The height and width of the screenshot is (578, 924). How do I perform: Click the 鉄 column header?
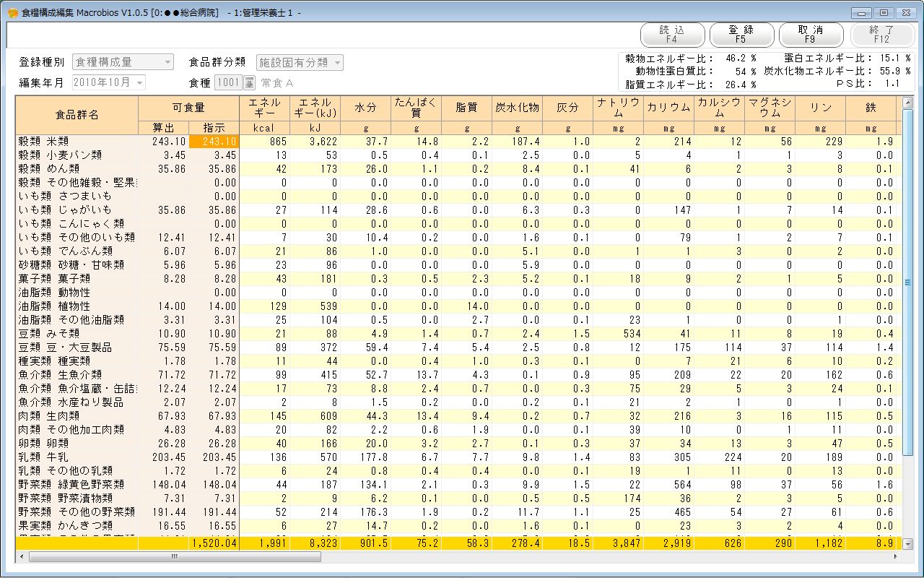click(871, 108)
